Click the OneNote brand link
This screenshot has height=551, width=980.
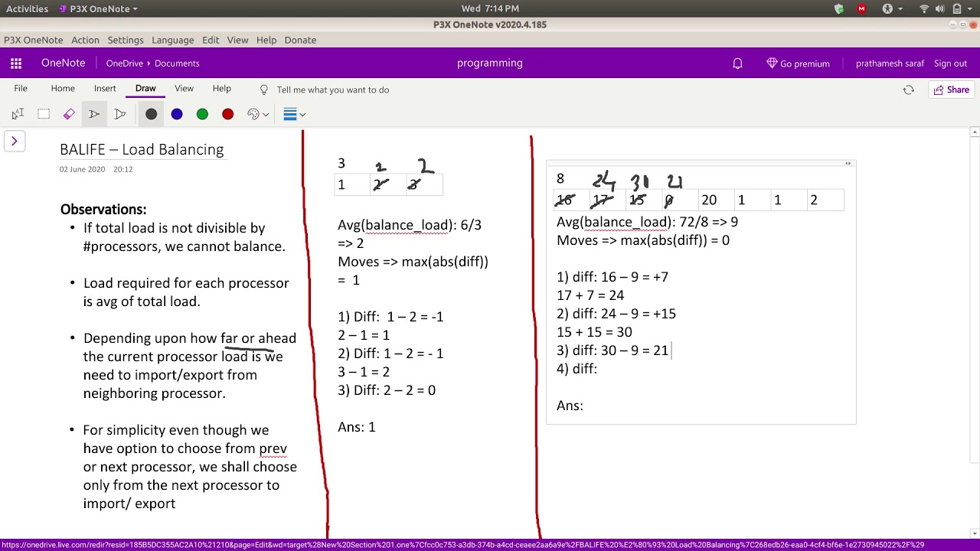tap(63, 64)
